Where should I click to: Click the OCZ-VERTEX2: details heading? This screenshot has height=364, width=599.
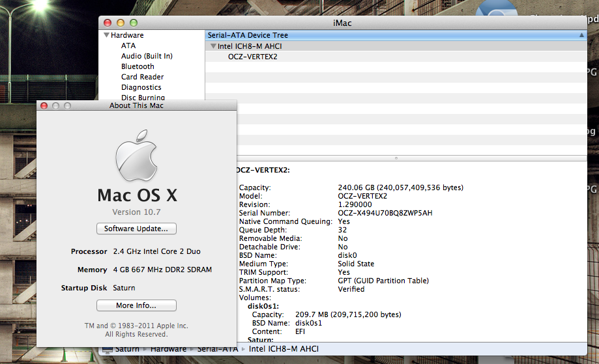coord(263,170)
